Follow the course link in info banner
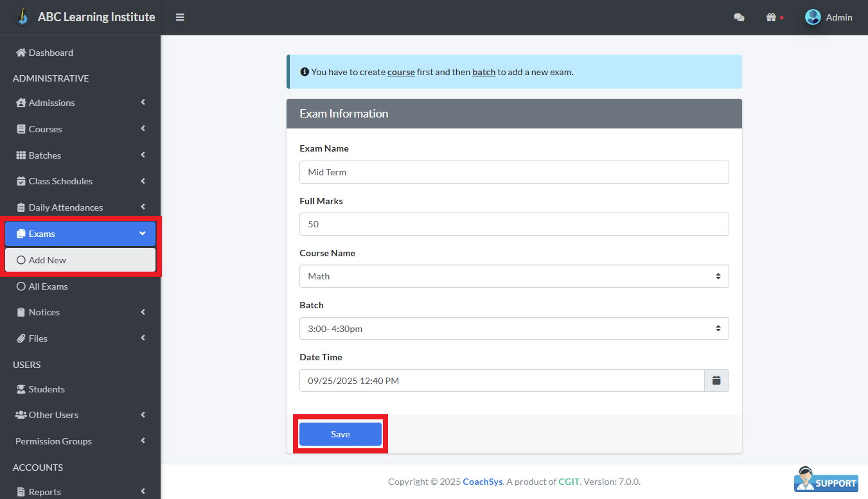This screenshot has height=499, width=868. point(401,72)
